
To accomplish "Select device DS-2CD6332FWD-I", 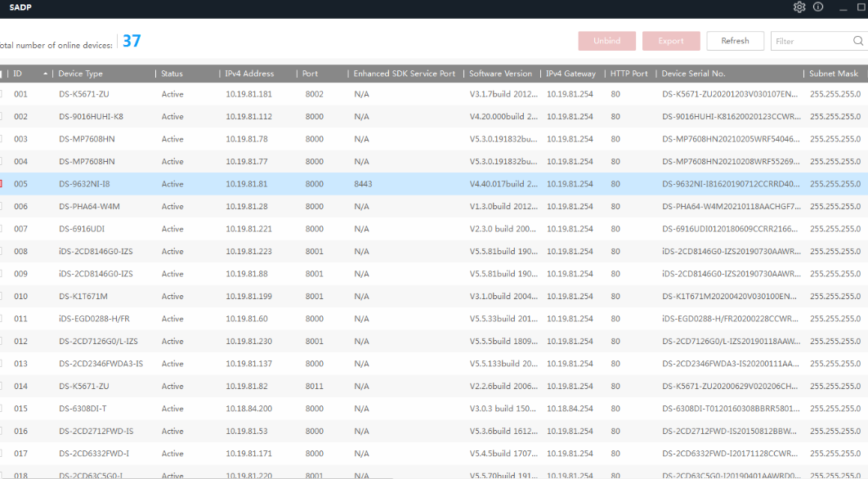I will (x=94, y=454).
